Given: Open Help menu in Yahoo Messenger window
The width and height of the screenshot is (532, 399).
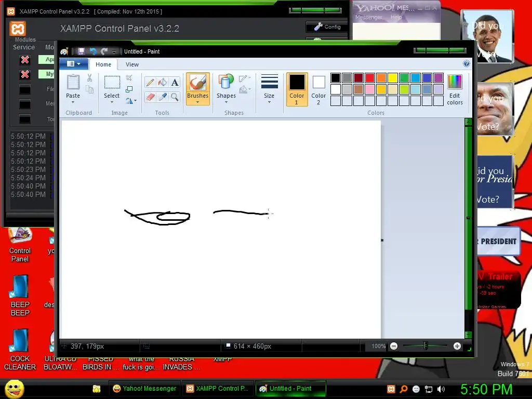Looking at the screenshot, I should coord(396,17).
